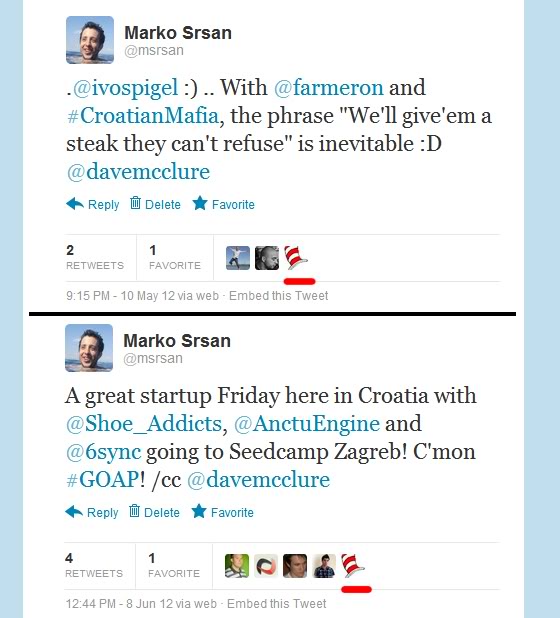Click trash Delete icon on Seedcamp tweet
This screenshot has height=618, width=560.
click(134, 511)
